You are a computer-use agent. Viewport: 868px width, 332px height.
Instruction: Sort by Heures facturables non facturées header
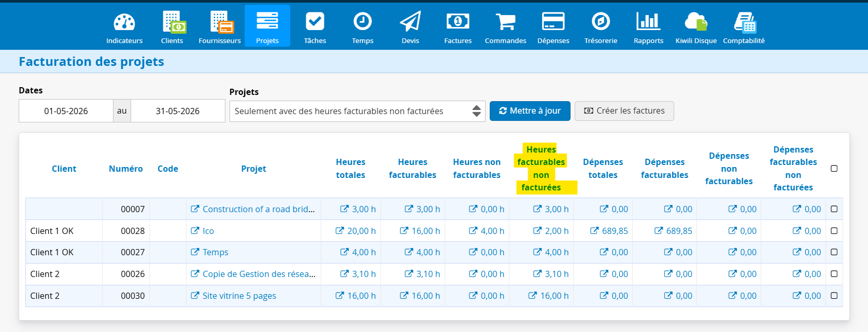541,169
